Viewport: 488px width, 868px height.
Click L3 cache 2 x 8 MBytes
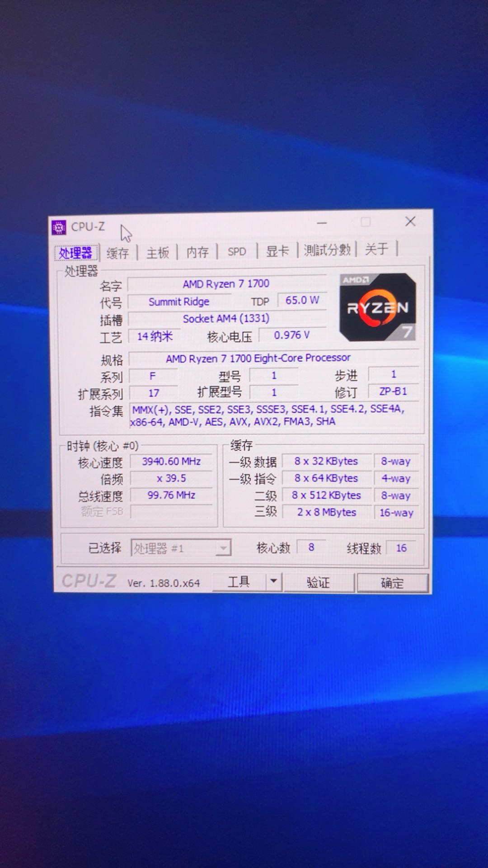(x=326, y=512)
